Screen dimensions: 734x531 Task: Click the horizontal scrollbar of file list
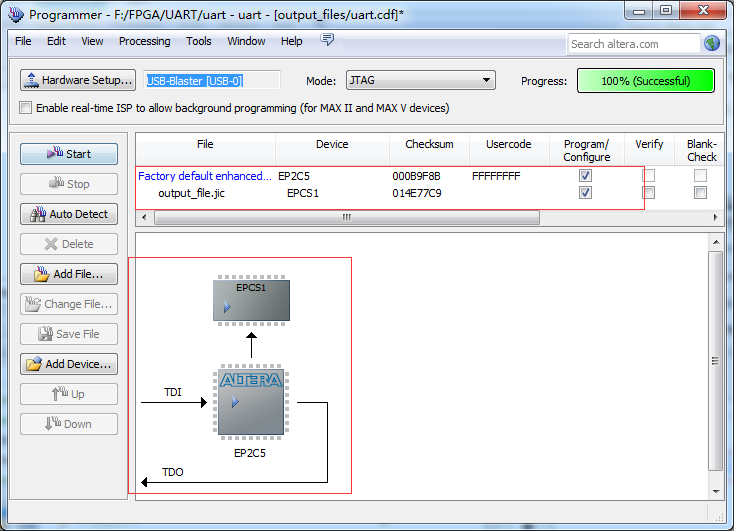tap(346, 217)
